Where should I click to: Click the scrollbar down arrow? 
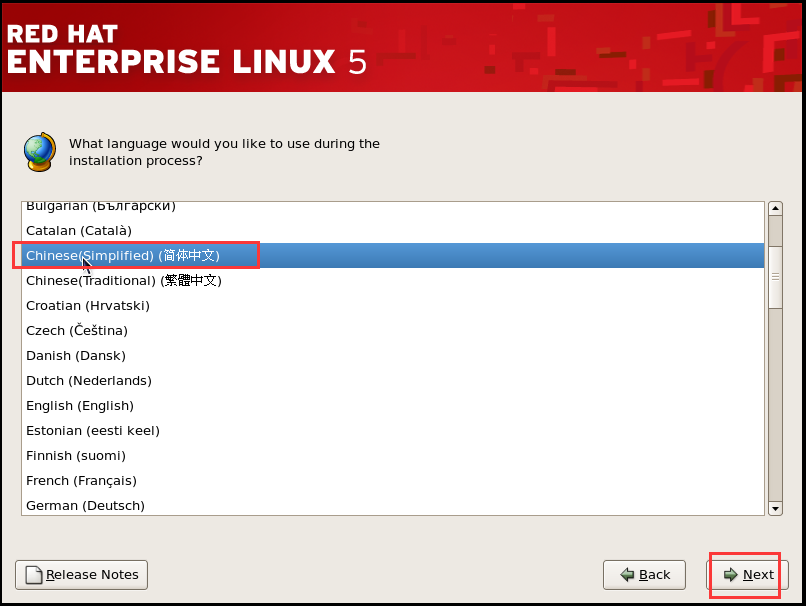[775, 508]
